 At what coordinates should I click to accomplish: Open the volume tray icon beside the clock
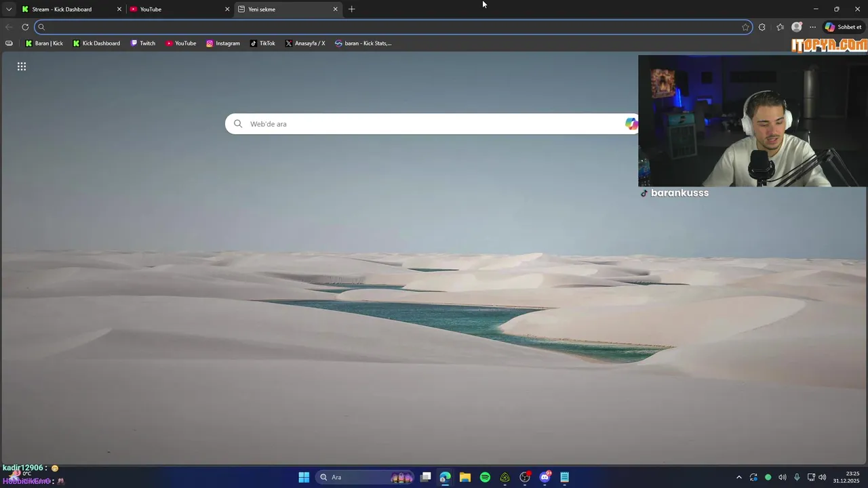823,477
